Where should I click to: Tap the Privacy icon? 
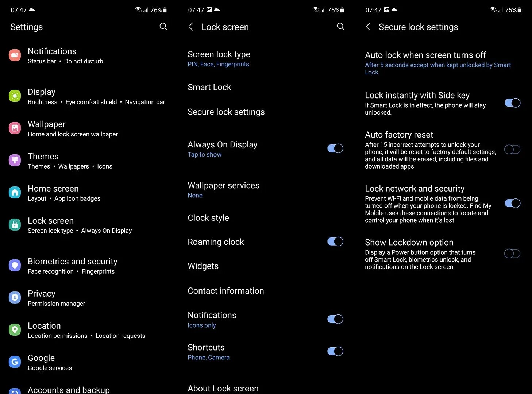pos(15,298)
